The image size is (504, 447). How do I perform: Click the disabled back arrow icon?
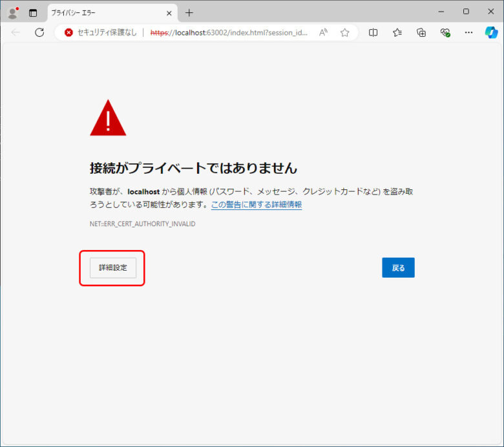click(x=16, y=32)
